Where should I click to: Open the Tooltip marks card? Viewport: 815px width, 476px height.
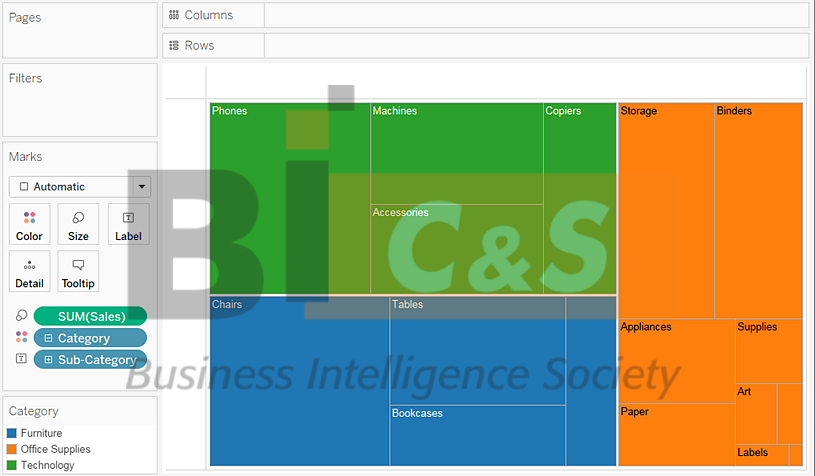[x=78, y=271]
